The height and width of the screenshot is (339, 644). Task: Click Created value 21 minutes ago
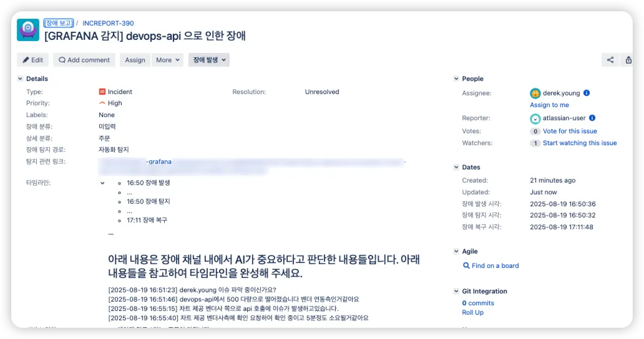coord(552,180)
